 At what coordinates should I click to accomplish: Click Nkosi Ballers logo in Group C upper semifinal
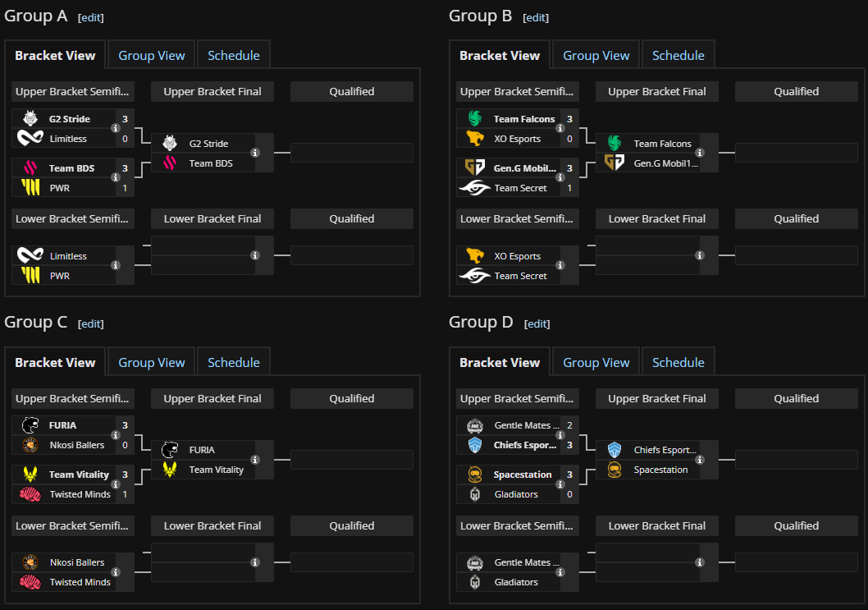click(x=30, y=445)
